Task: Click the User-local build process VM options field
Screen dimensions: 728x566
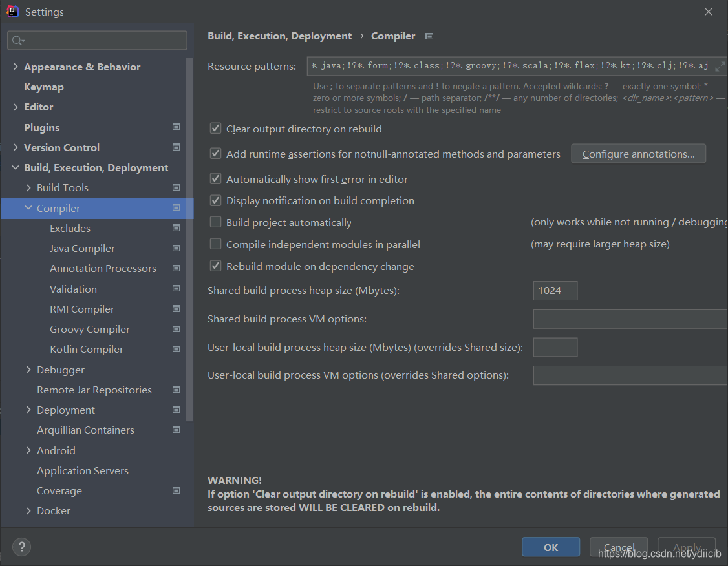Action: (x=630, y=375)
